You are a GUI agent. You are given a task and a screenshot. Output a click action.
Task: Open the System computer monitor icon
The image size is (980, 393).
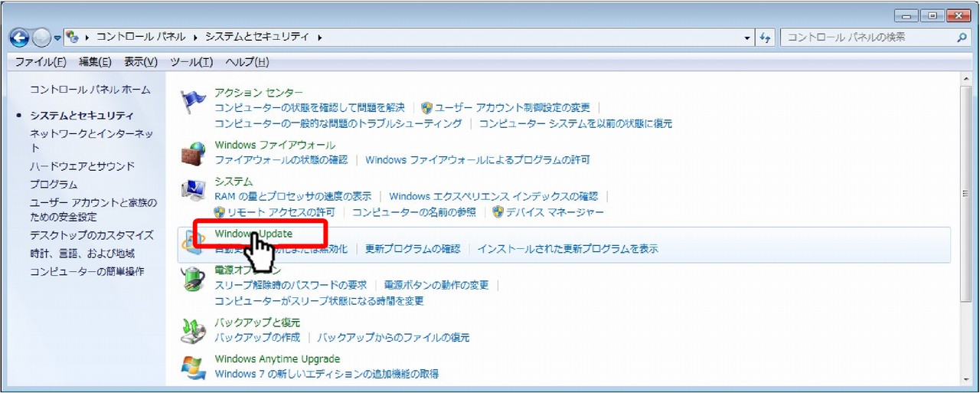click(193, 191)
